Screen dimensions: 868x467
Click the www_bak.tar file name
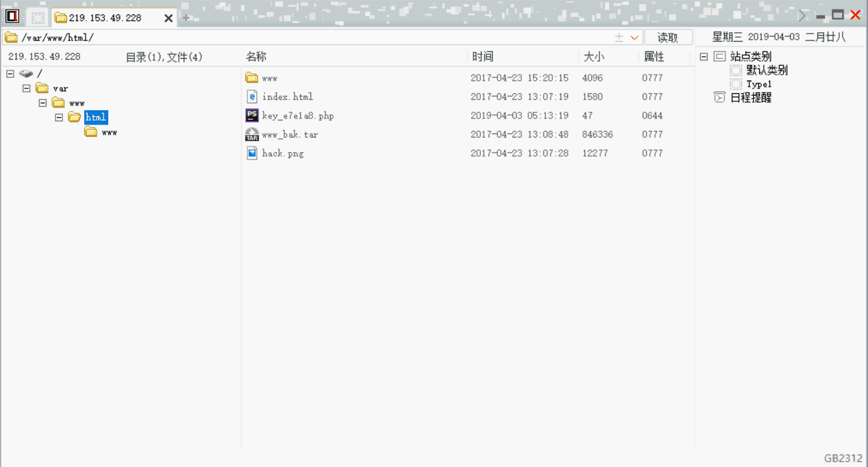click(290, 134)
